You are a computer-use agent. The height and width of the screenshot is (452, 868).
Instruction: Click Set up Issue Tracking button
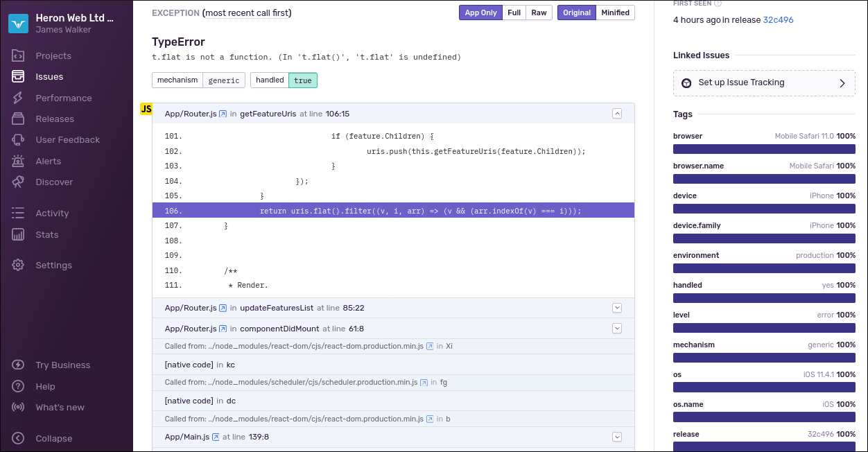pyautogui.click(x=764, y=82)
